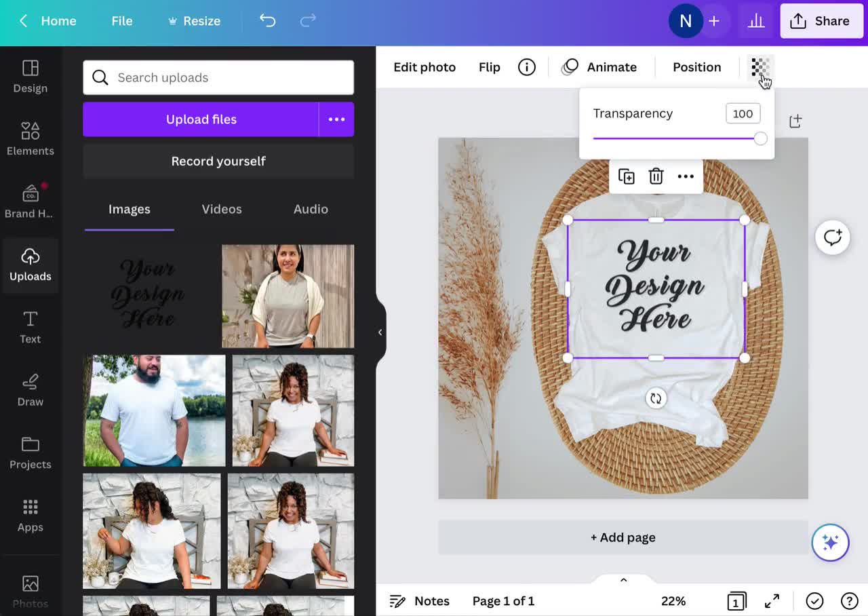
Task: Click the Your Design Here image on canvas
Action: pos(656,289)
